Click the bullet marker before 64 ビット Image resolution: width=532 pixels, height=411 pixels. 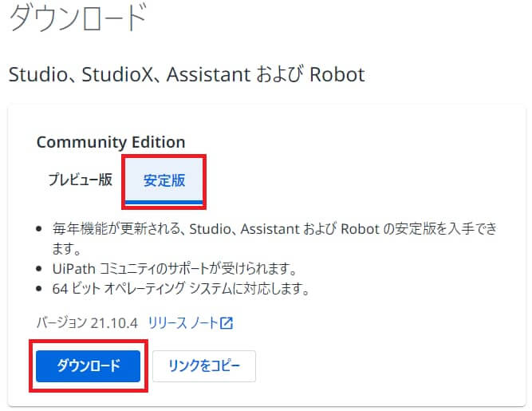pos(38,289)
